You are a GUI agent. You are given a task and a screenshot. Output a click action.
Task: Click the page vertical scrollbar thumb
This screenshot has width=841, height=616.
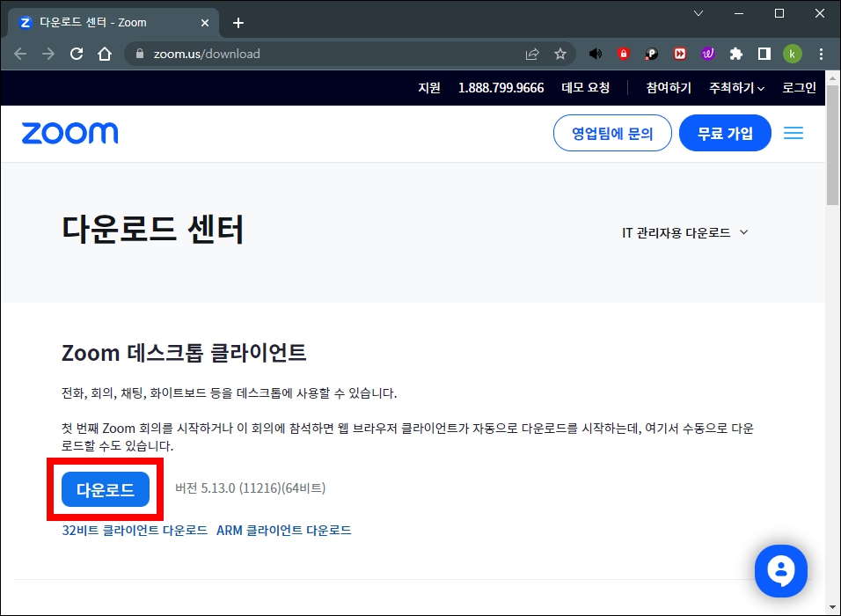tap(832, 145)
